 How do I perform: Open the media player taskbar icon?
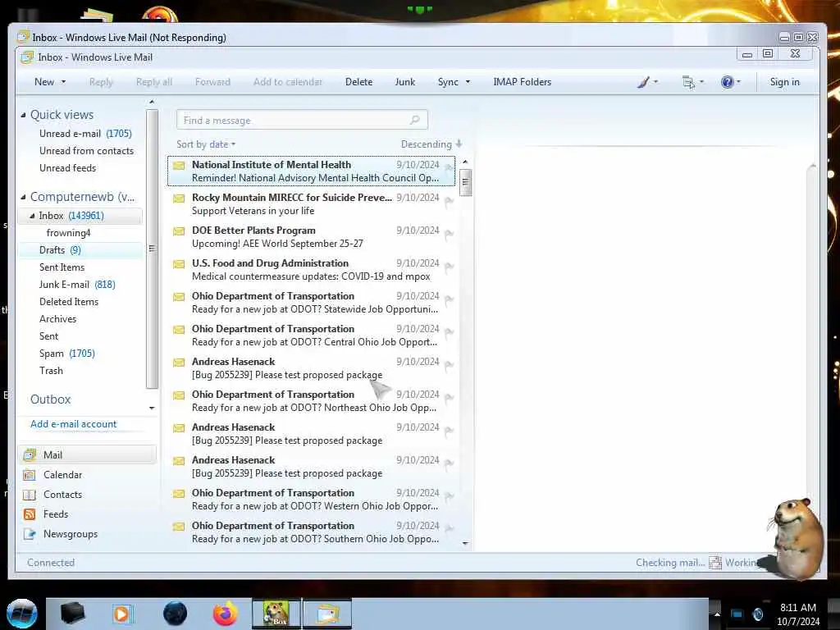(x=121, y=614)
